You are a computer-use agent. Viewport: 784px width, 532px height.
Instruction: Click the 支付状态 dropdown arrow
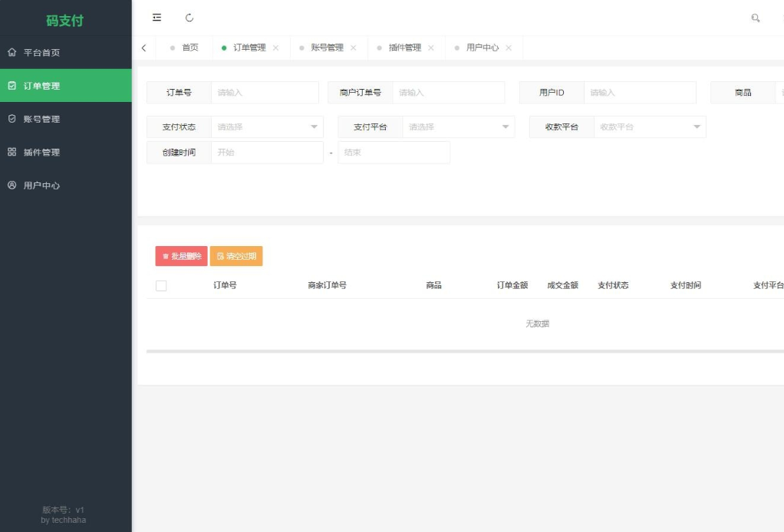(314, 127)
